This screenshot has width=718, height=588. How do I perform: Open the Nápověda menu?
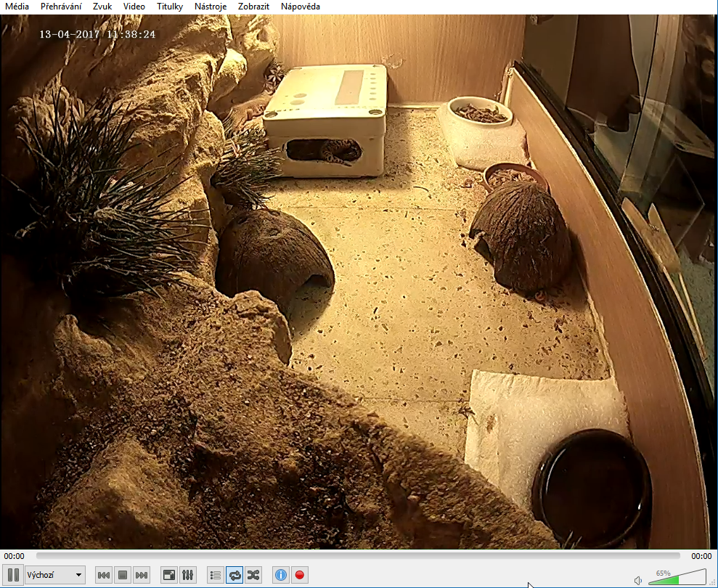coord(301,7)
